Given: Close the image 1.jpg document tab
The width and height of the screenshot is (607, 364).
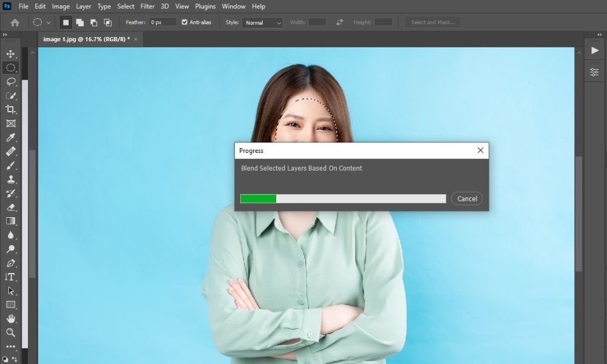Looking at the screenshot, I should 135,39.
